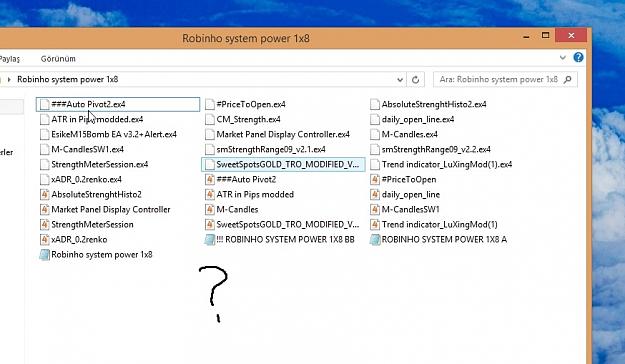Click the refresh button beside address bar
This screenshot has width=625, height=364.
tap(415, 80)
